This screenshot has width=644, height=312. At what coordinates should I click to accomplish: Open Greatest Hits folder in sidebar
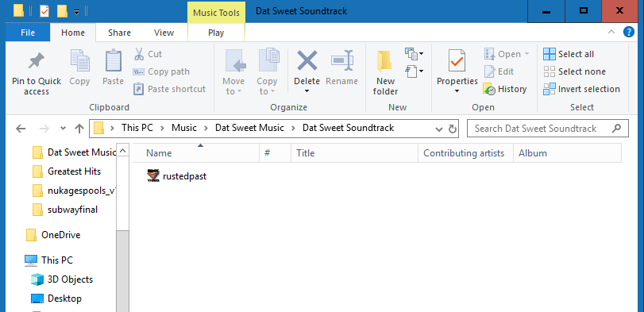66,171
